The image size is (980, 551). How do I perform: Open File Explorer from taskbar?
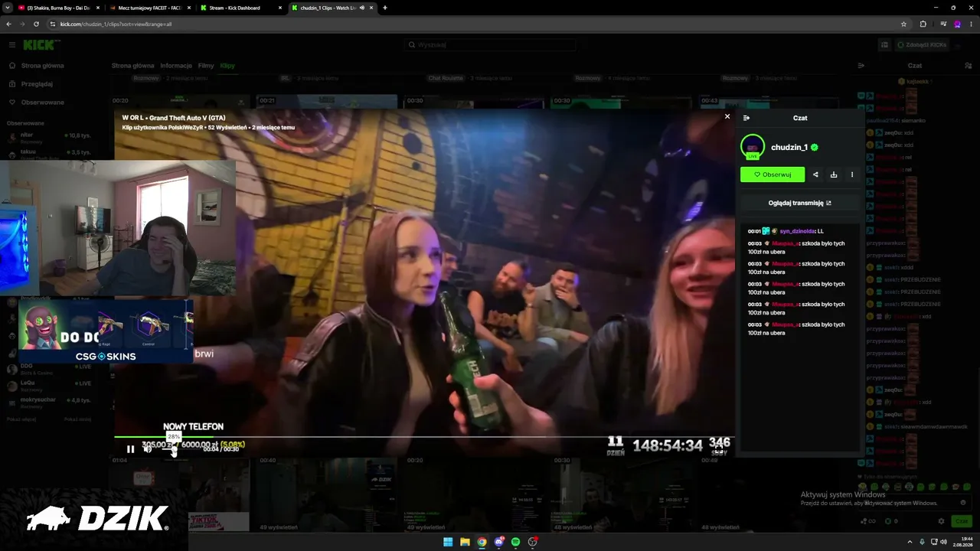pos(465,542)
